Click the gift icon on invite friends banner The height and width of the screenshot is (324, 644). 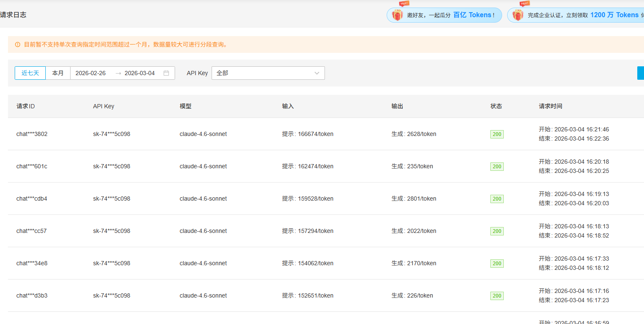pos(397,15)
